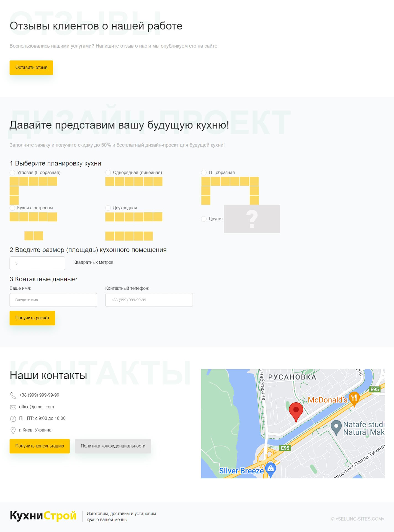Select Другая radio option
394x532 pixels.
pyautogui.click(x=204, y=219)
